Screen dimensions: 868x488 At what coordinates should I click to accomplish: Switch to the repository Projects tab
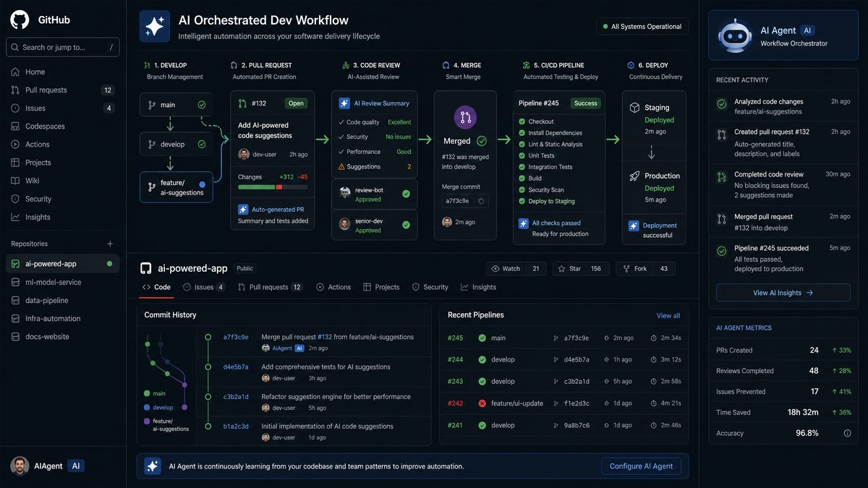[x=381, y=287]
